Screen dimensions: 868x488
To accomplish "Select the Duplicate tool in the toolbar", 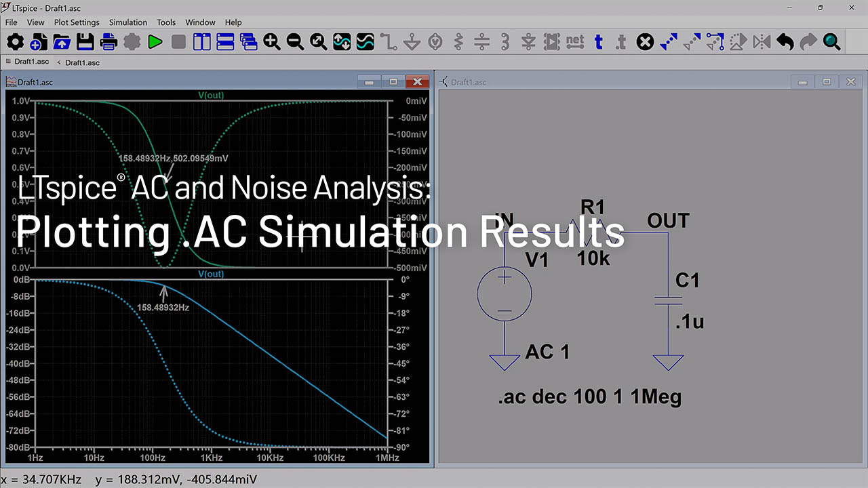I will click(x=669, y=42).
